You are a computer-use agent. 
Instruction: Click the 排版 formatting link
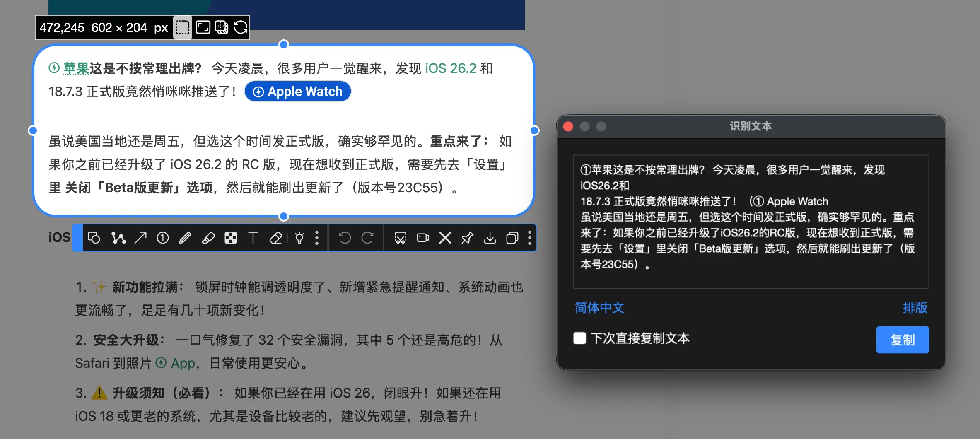pyautogui.click(x=915, y=307)
